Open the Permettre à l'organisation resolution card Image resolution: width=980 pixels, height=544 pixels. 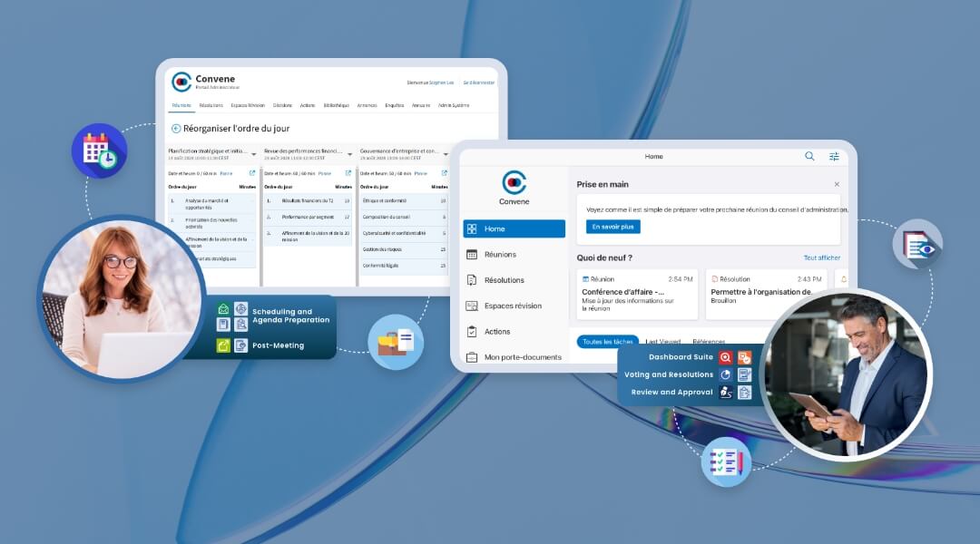pyautogui.click(x=766, y=295)
